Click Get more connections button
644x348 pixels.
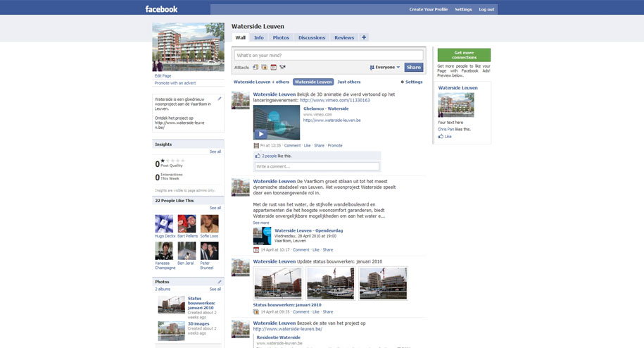(464, 55)
